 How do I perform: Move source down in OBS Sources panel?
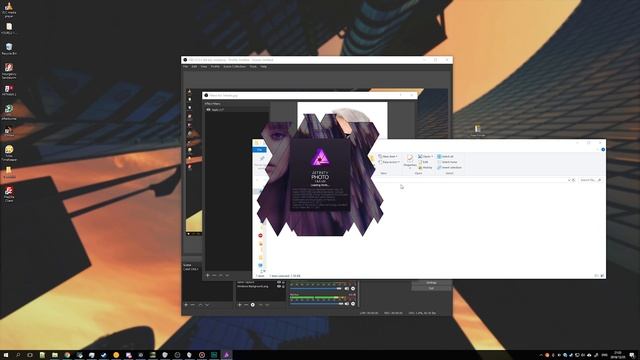point(267,305)
